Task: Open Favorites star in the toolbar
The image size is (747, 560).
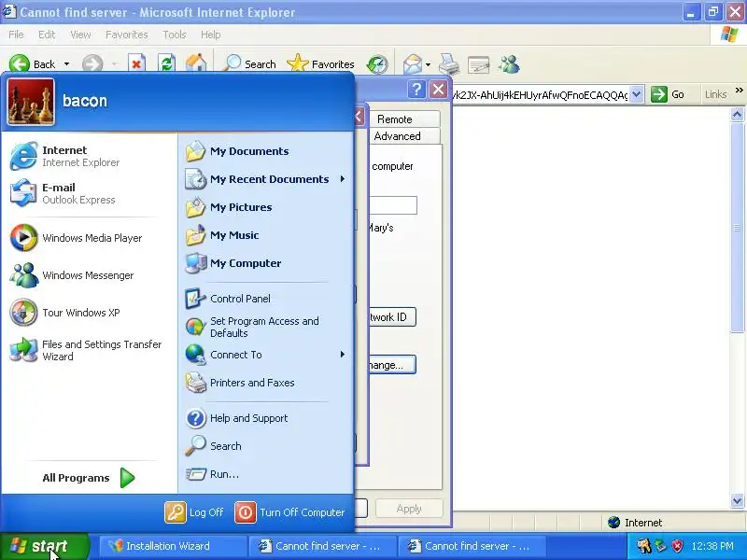Action: point(320,63)
